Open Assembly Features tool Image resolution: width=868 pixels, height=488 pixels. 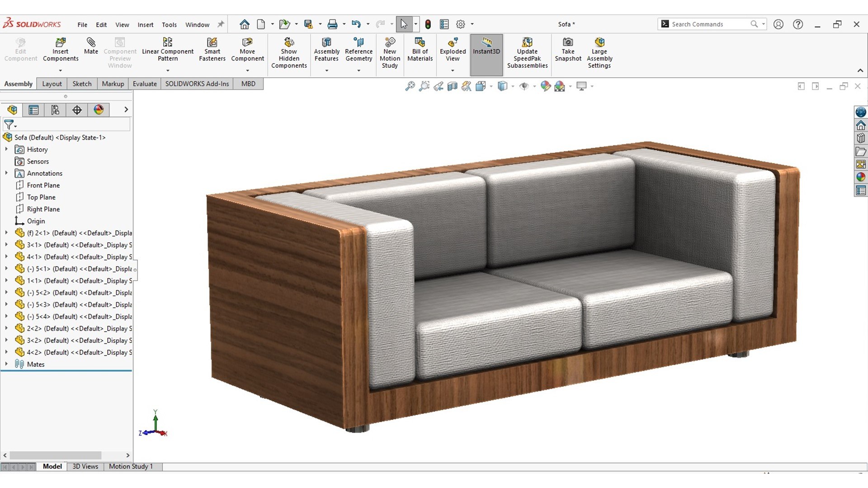[326, 50]
